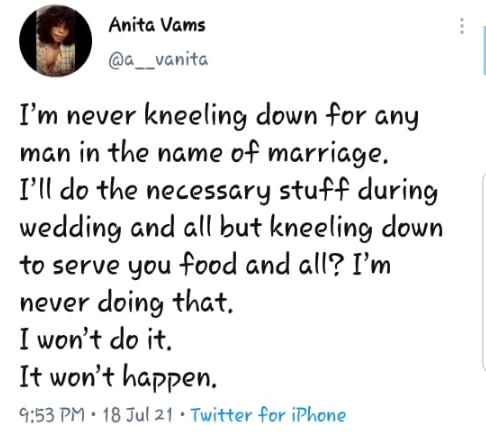Click the 18 Jul 21 date
Viewport: 486px width, 441px height.
[x=138, y=415]
